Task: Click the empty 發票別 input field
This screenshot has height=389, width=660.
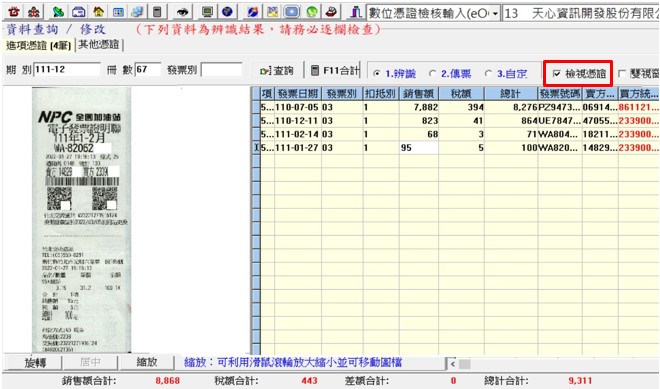Action: (x=221, y=69)
